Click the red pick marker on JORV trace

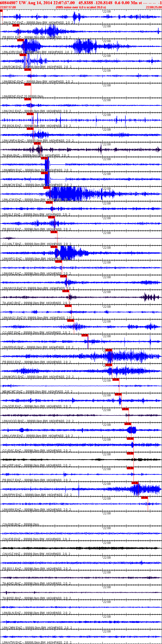20,40
